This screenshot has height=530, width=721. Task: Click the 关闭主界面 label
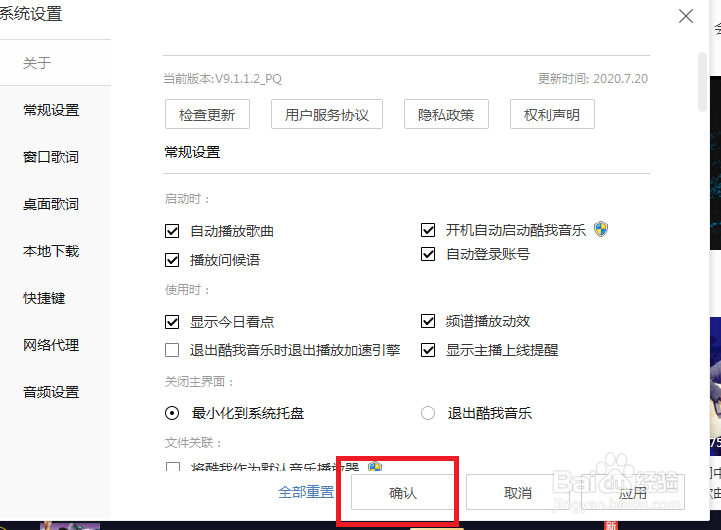click(x=200, y=382)
